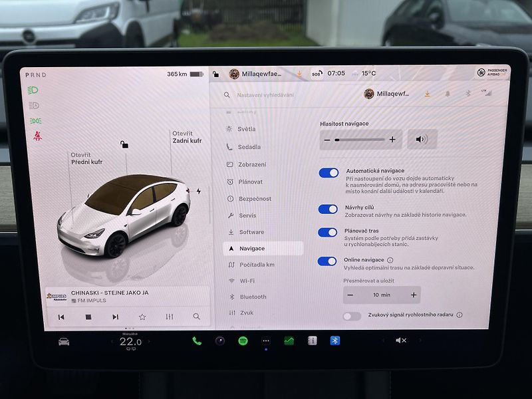Show info for Online navigace
The width and height of the screenshot is (532, 399).
tap(390, 260)
